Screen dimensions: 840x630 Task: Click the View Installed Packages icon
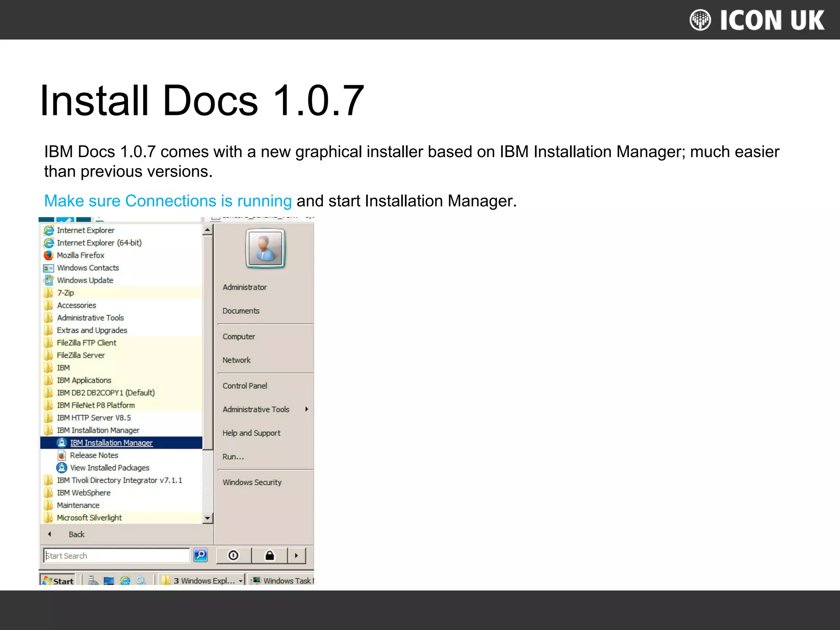tap(62, 468)
